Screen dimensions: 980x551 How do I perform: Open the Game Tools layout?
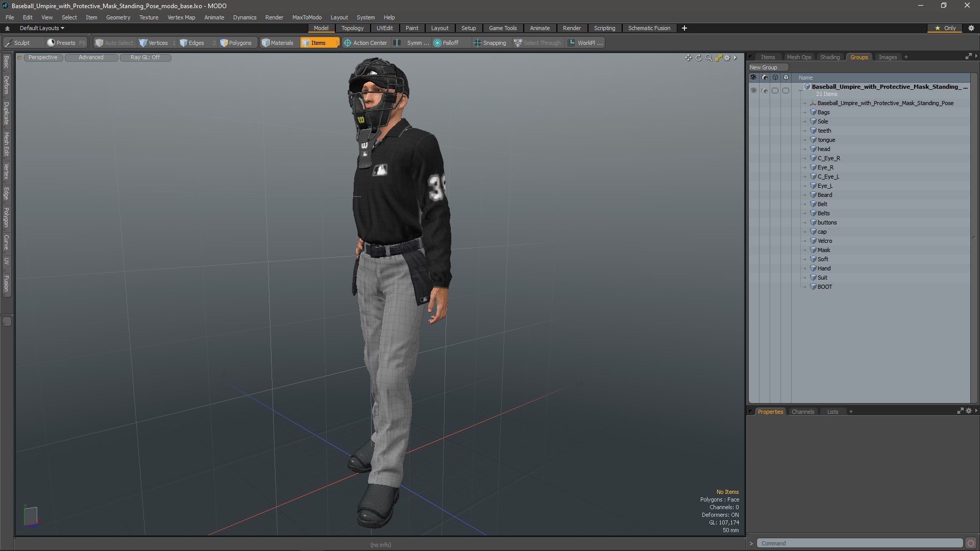pyautogui.click(x=502, y=28)
